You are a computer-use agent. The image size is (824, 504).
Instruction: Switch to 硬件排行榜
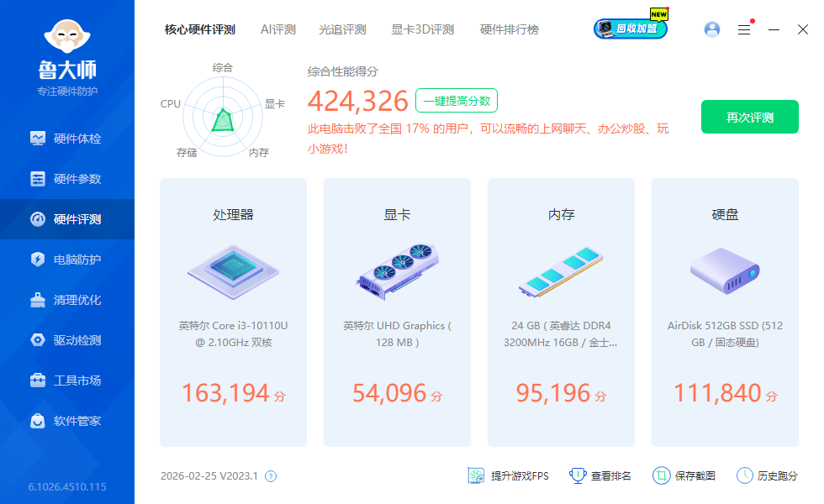coord(510,29)
